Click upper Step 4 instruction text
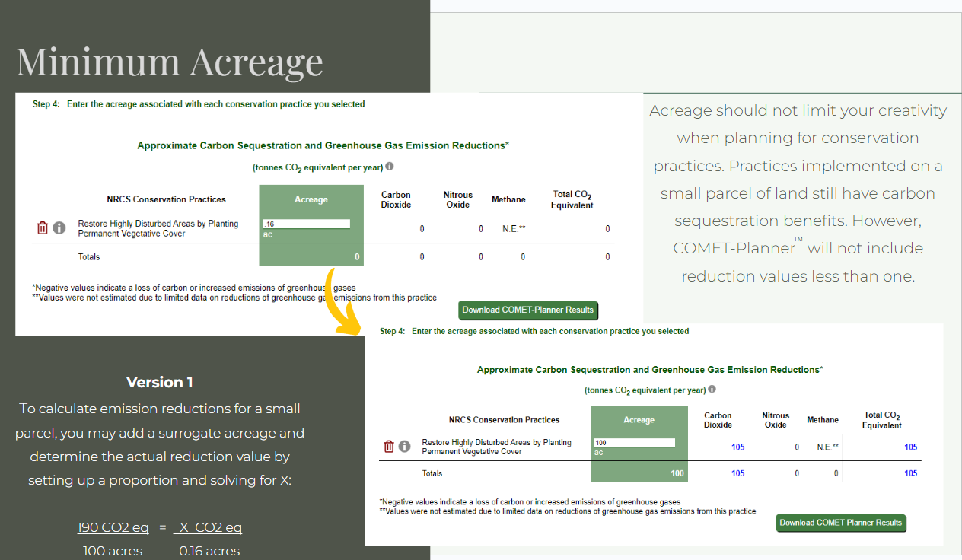962x560 pixels. point(199,104)
